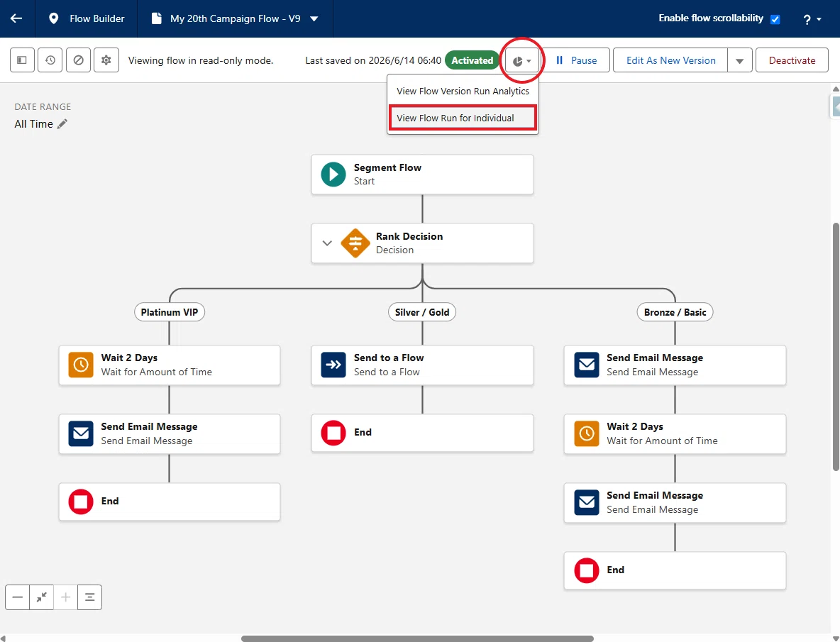Click the Rank Decision diamond icon

[x=355, y=243]
